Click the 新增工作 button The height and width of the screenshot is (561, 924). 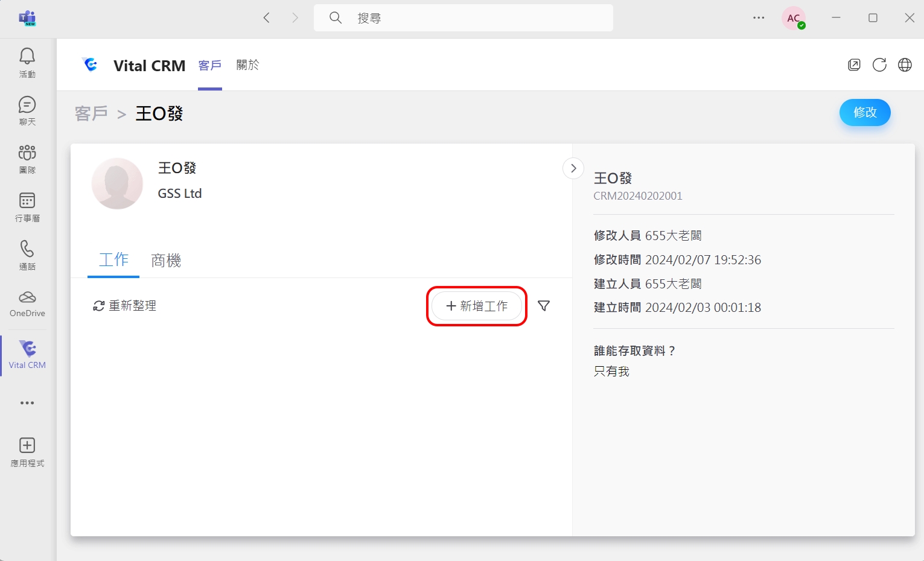[477, 306]
